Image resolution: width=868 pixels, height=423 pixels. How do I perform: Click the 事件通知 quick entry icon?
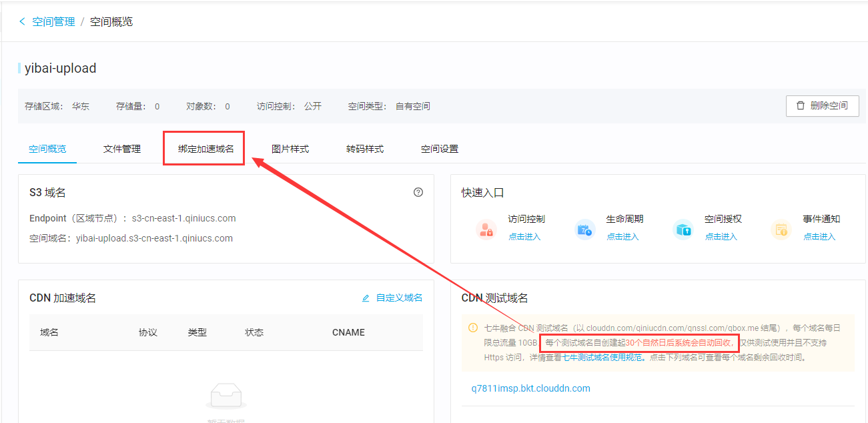(781, 230)
